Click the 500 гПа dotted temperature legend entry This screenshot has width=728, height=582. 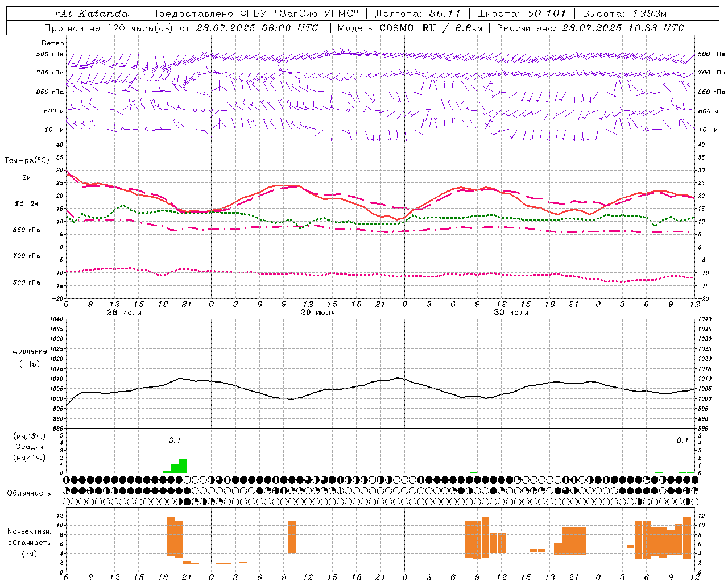(x=26, y=282)
